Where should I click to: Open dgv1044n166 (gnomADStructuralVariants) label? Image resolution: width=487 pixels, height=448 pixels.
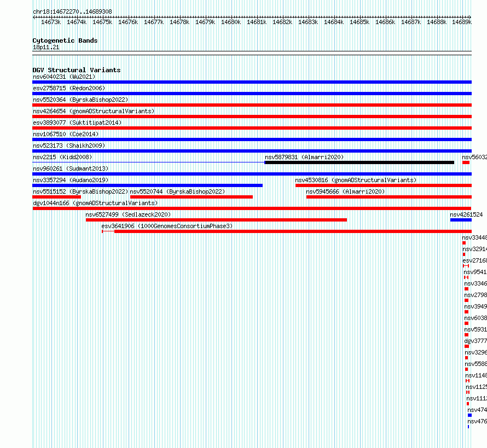[x=95, y=203]
